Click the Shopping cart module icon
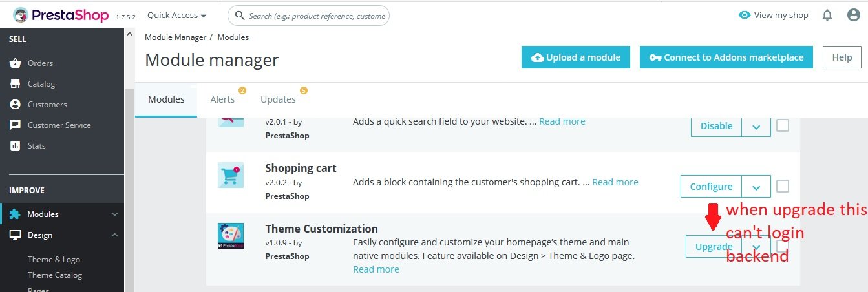This screenshot has width=868, height=292. (231, 175)
